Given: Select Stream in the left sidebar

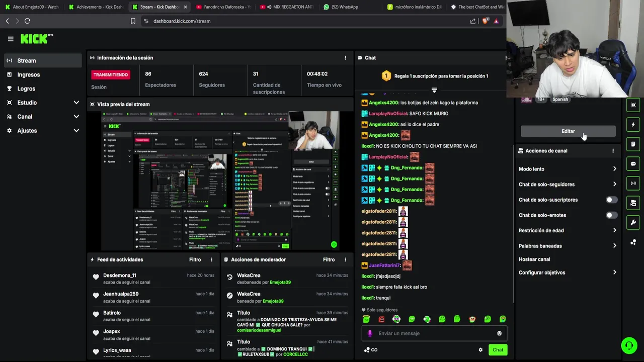Looking at the screenshot, I should tap(43, 61).
